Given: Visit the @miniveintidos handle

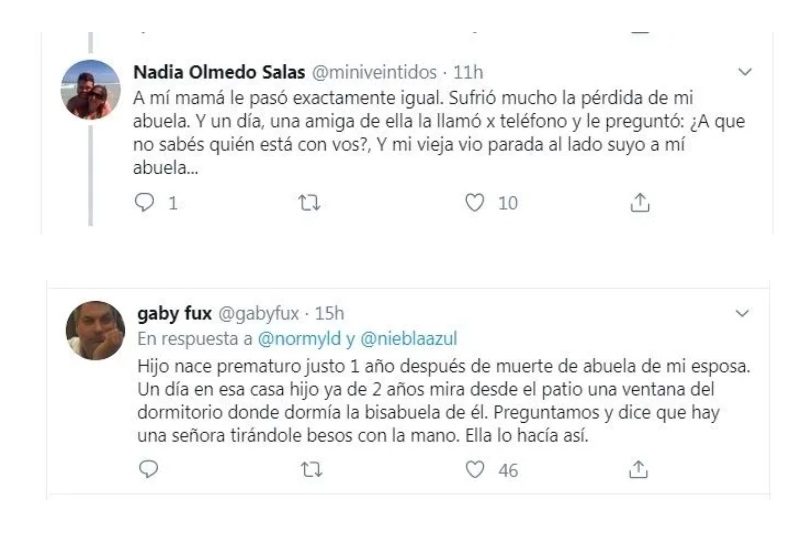Looking at the screenshot, I should (358, 72).
